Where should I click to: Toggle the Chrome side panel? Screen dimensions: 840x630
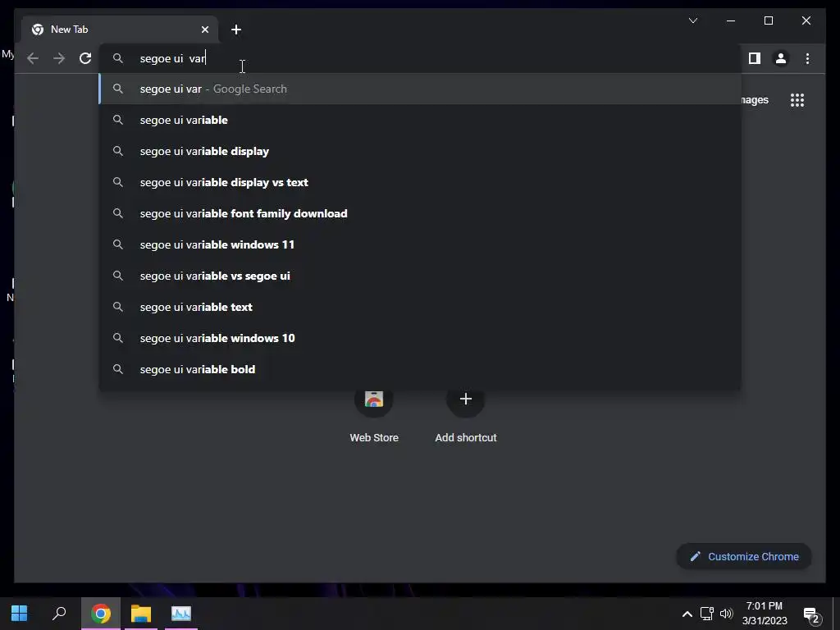pos(755,58)
